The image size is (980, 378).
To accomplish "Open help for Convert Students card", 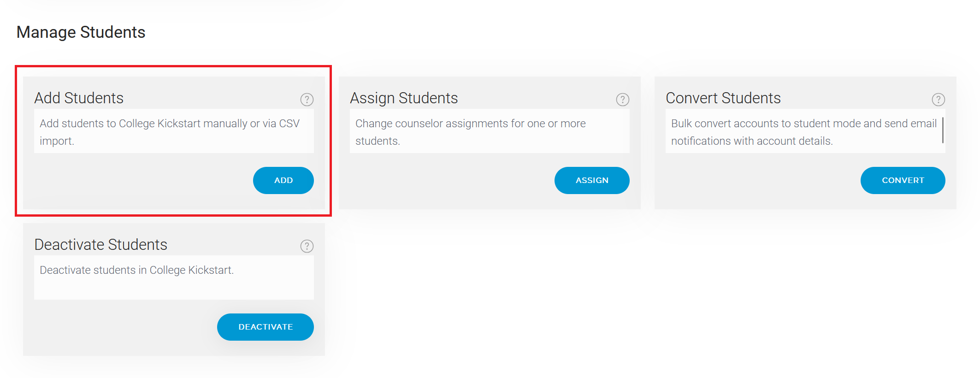I will [939, 100].
